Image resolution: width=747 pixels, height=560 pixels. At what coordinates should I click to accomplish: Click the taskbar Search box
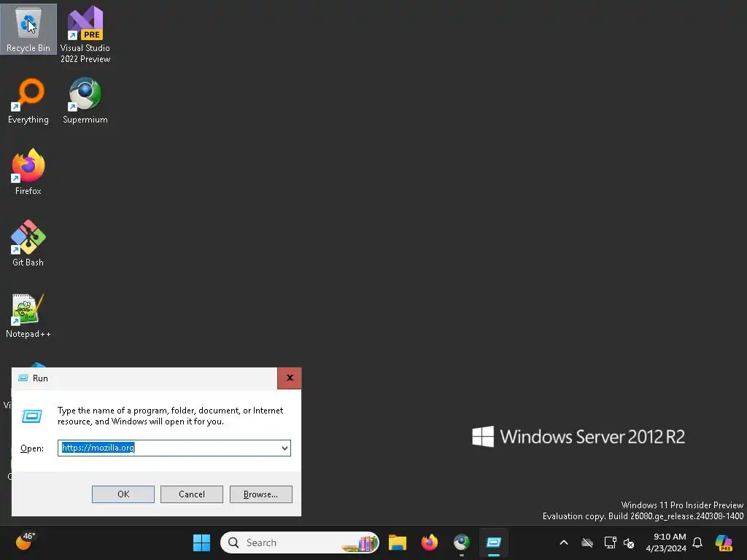pos(300,542)
